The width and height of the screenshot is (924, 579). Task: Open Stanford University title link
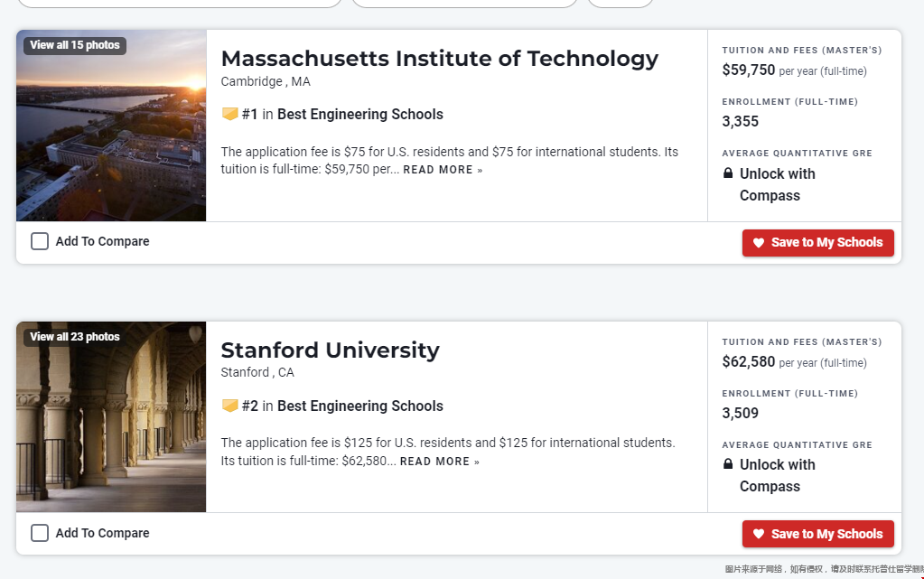coord(330,350)
